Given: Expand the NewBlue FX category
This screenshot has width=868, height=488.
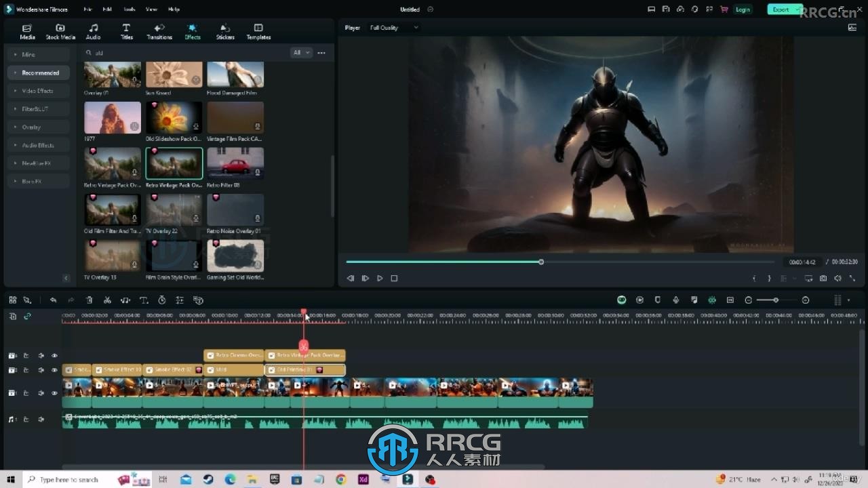Looking at the screenshot, I should [x=39, y=163].
